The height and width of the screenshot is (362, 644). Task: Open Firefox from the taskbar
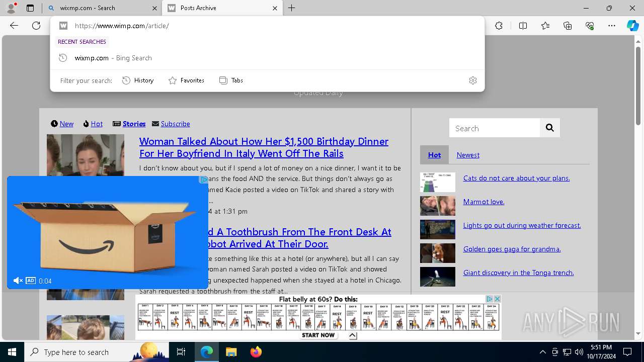256,352
